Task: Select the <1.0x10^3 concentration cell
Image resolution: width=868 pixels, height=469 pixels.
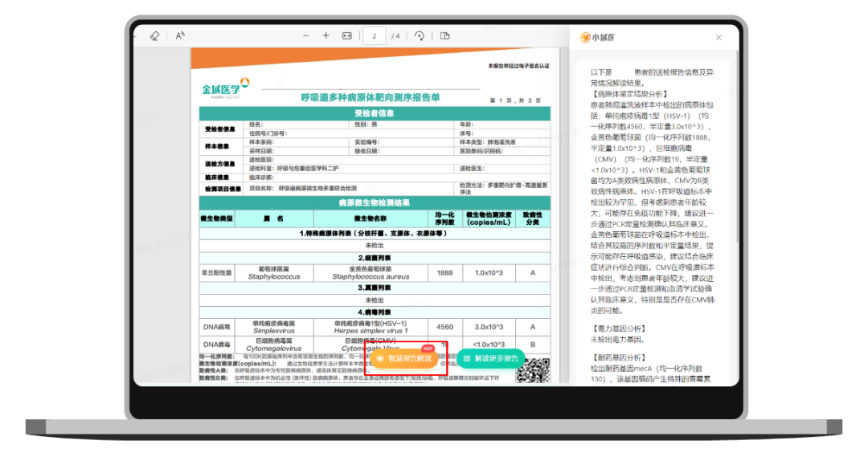Action: coord(489,345)
